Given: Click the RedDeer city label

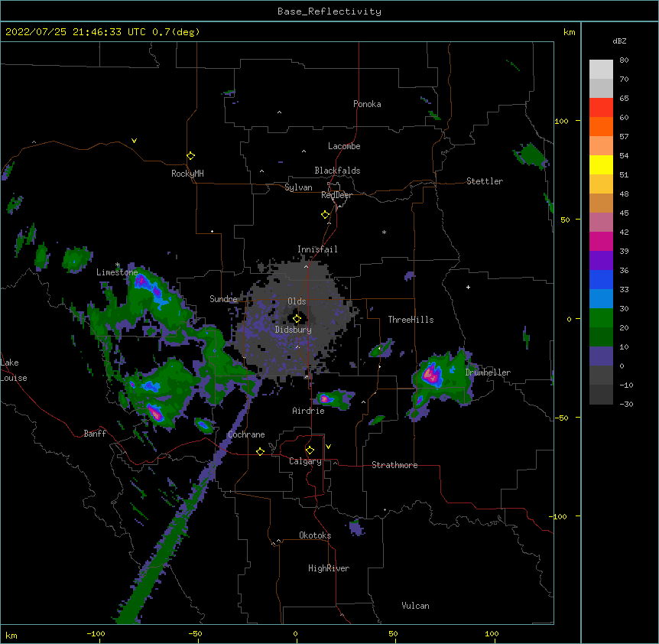Looking at the screenshot, I should pyautogui.click(x=336, y=195).
